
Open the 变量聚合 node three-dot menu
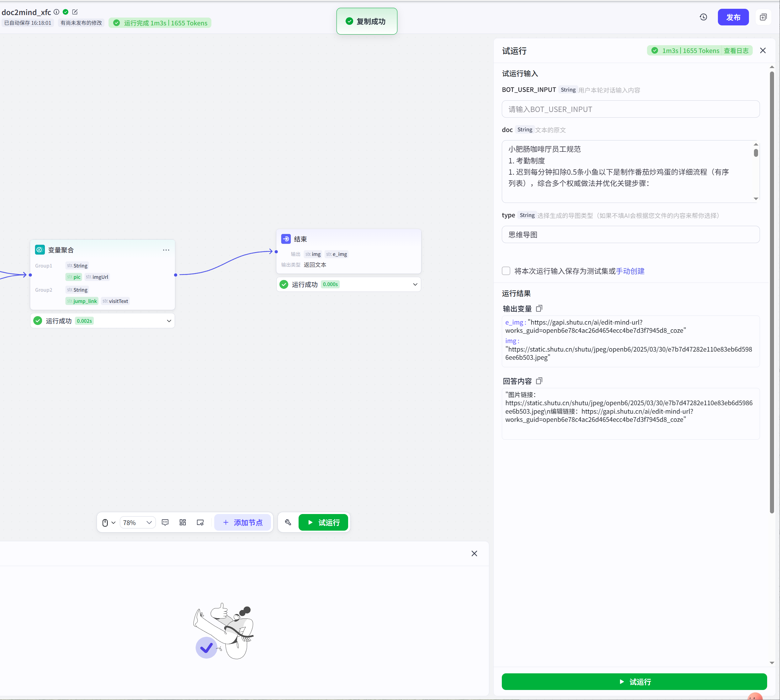(166, 250)
